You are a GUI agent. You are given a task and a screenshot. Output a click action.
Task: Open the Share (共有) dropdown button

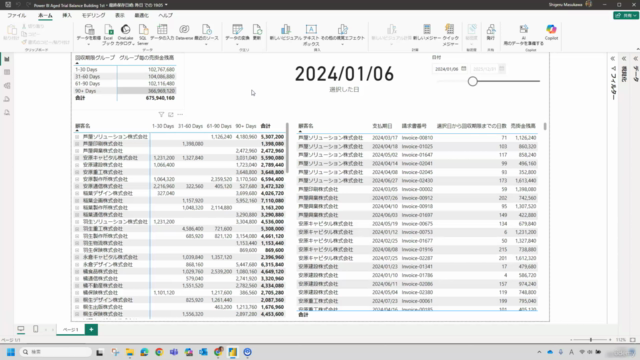pos(625,16)
